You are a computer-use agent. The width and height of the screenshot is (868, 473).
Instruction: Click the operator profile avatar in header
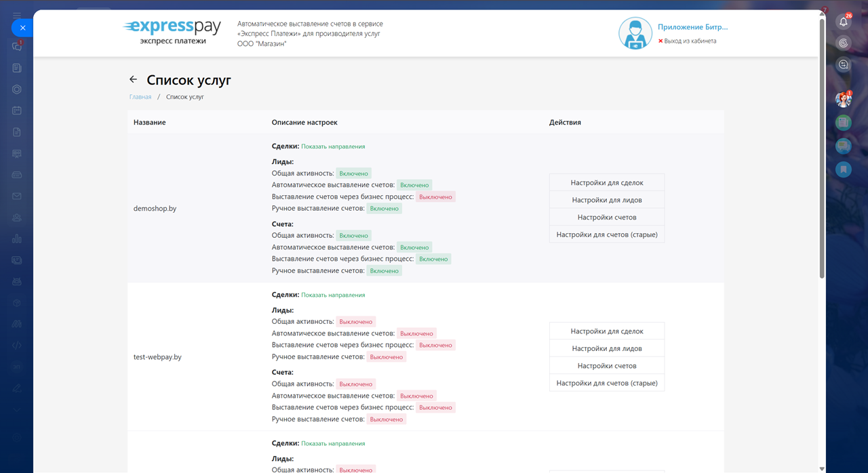click(x=635, y=33)
